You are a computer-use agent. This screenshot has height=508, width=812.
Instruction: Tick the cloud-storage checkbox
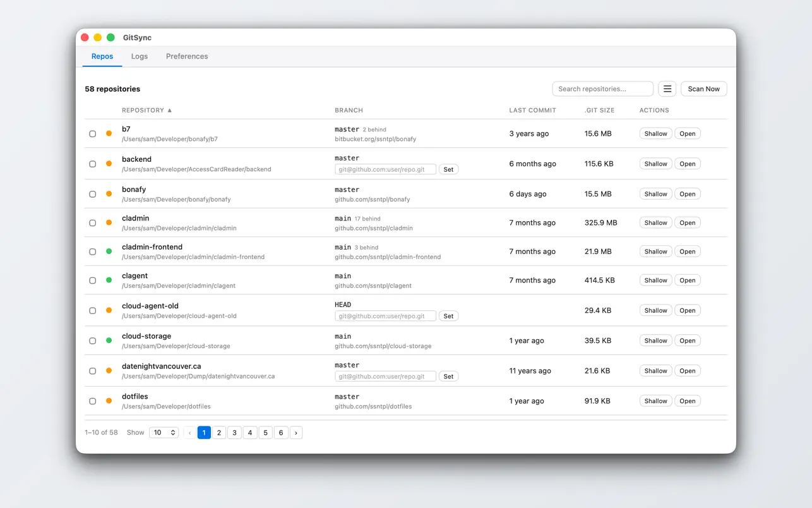point(92,341)
